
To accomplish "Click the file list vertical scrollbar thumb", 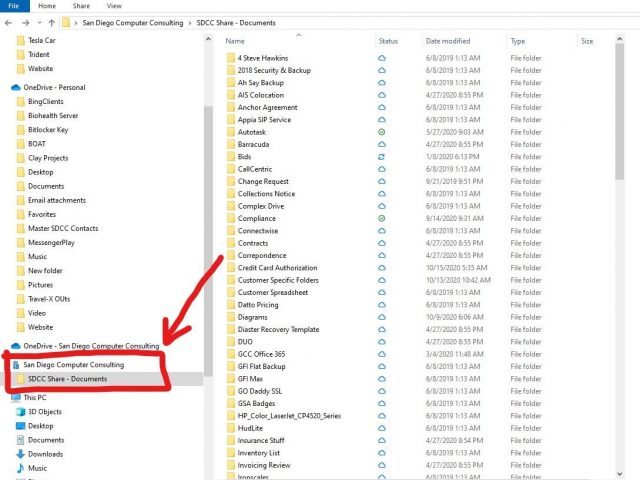I will click(619, 112).
